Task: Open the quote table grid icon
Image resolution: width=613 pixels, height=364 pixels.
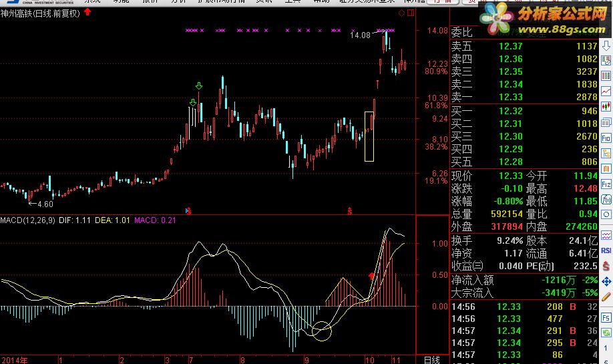Action: pyautogui.click(x=606, y=76)
